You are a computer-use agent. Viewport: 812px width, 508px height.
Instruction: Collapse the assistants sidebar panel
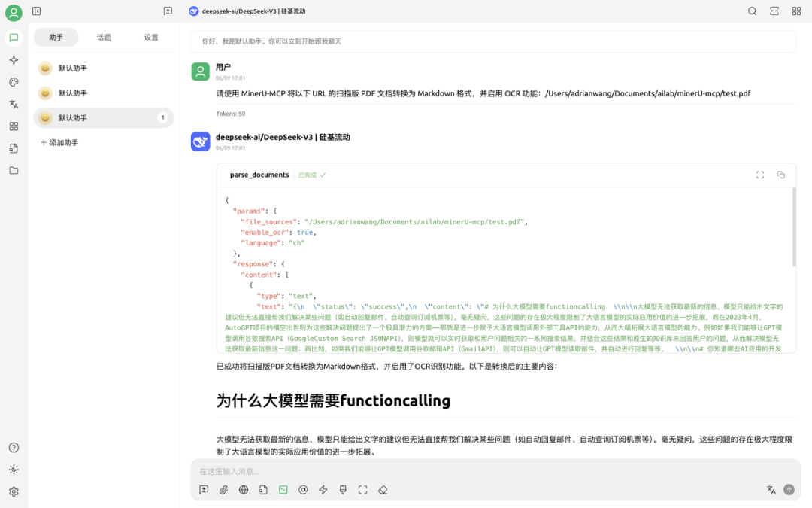point(37,11)
